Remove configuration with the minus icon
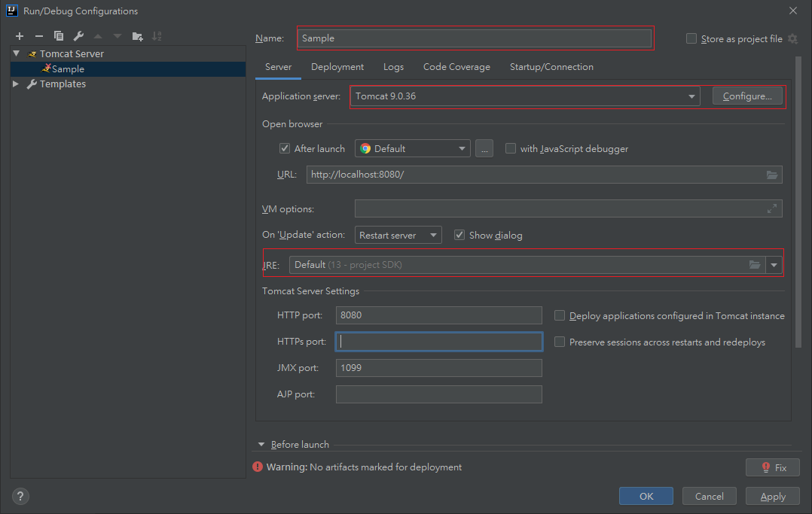 point(39,35)
